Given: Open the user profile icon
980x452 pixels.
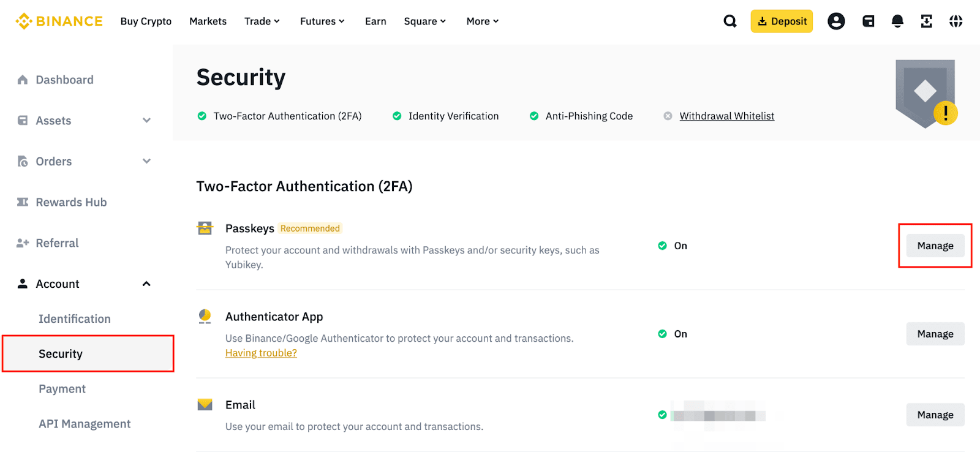Looking at the screenshot, I should point(836,21).
